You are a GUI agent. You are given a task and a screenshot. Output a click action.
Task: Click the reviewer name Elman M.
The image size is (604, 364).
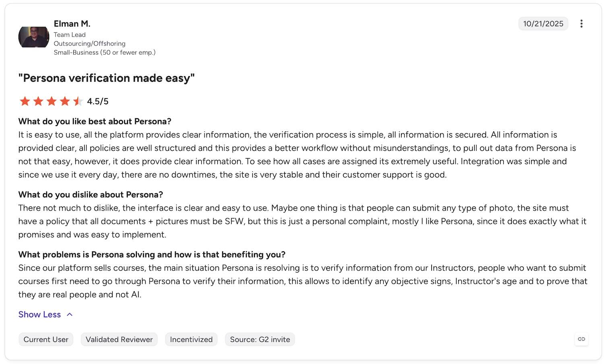point(72,24)
